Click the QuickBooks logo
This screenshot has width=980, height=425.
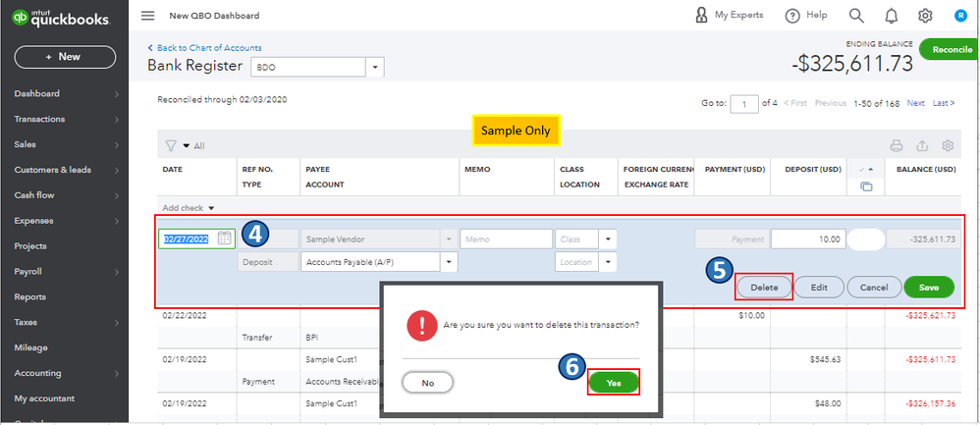pyautogui.click(x=61, y=18)
